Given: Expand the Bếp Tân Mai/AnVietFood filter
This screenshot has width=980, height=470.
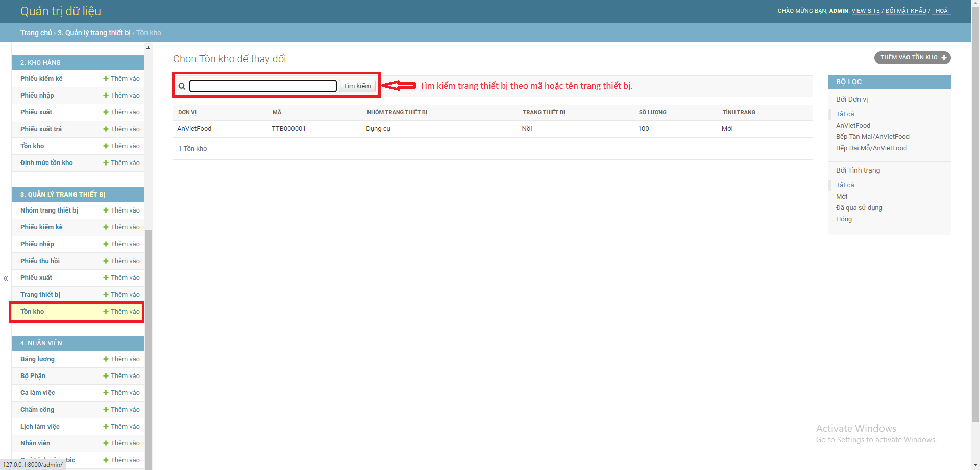Looking at the screenshot, I should pyautogui.click(x=872, y=136).
